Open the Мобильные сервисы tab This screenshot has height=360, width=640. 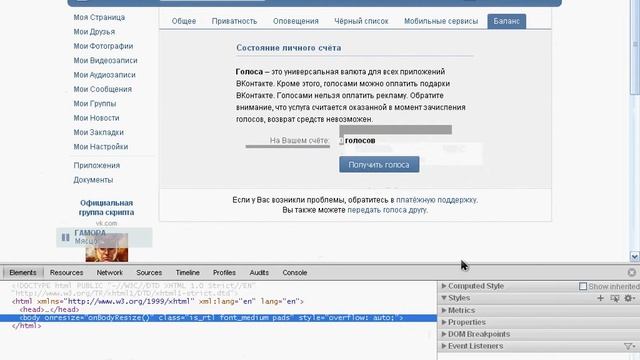pyautogui.click(x=441, y=21)
